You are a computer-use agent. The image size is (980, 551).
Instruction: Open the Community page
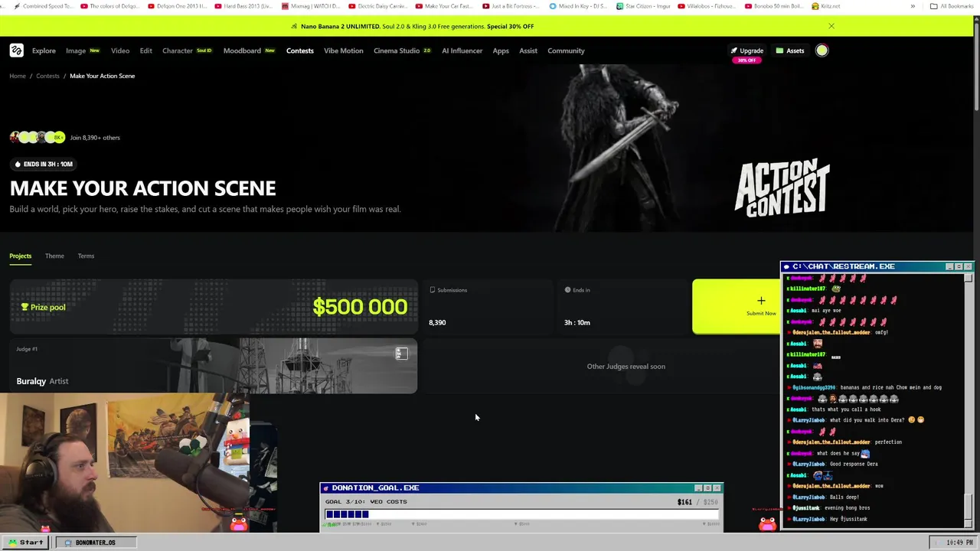tap(566, 51)
